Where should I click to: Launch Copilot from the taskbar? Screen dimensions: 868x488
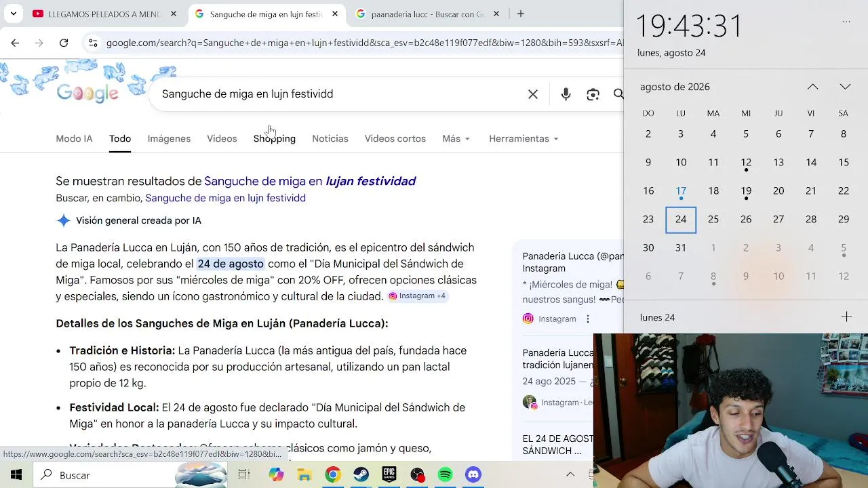pos(276,475)
